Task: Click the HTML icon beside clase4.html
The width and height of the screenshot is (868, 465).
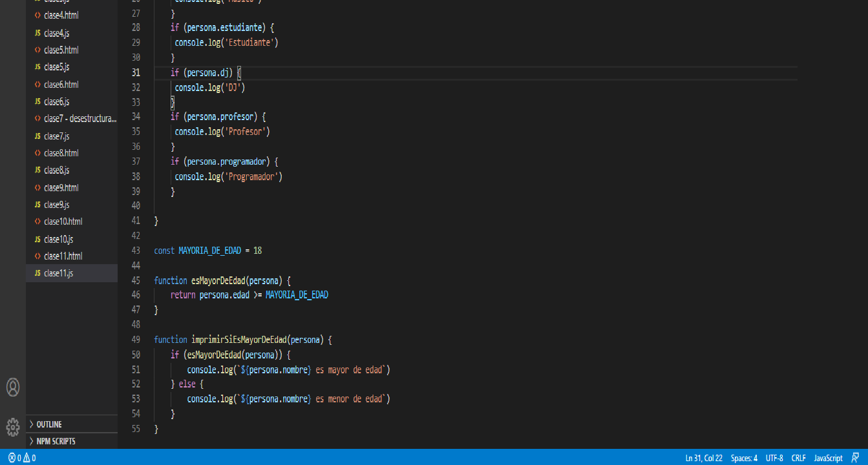Action: pyautogui.click(x=37, y=15)
